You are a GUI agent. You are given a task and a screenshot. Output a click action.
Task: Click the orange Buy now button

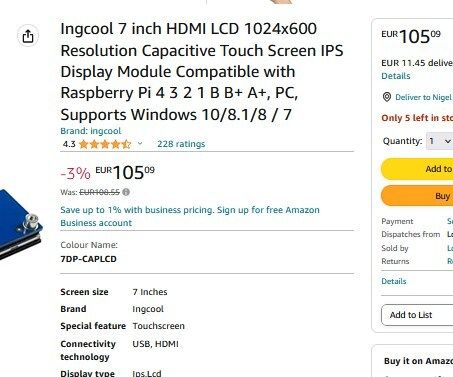[417, 196]
